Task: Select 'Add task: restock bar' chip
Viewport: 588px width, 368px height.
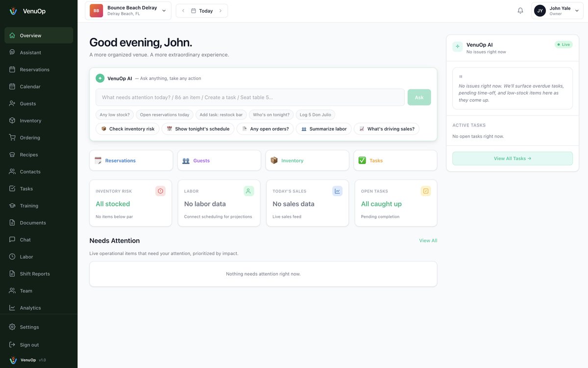Action: (x=221, y=115)
